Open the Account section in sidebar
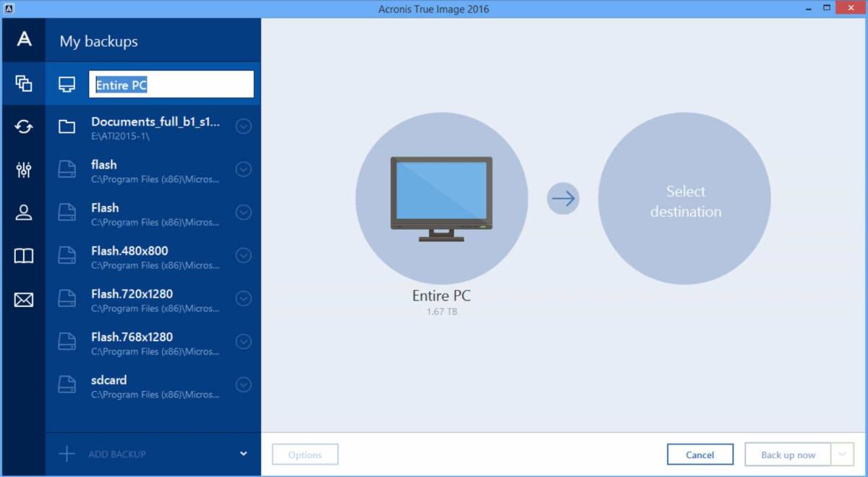This screenshot has height=477, width=868. click(x=23, y=212)
